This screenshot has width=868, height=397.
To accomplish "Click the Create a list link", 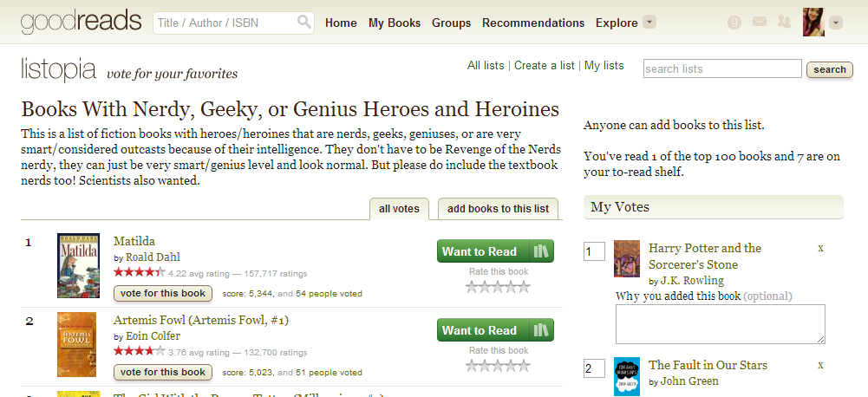I will [x=545, y=65].
